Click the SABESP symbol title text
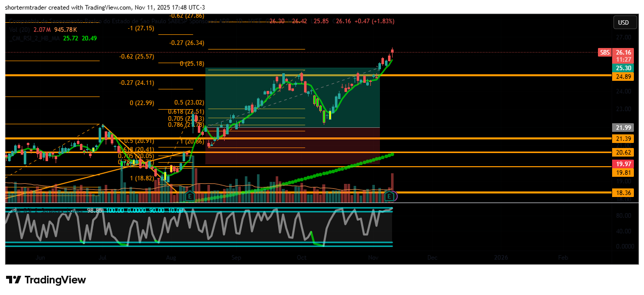Screen dimensions: 644x295 tap(132, 21)
